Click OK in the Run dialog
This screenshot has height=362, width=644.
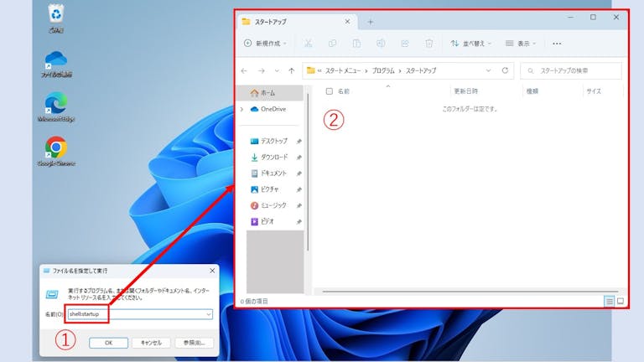108,343
